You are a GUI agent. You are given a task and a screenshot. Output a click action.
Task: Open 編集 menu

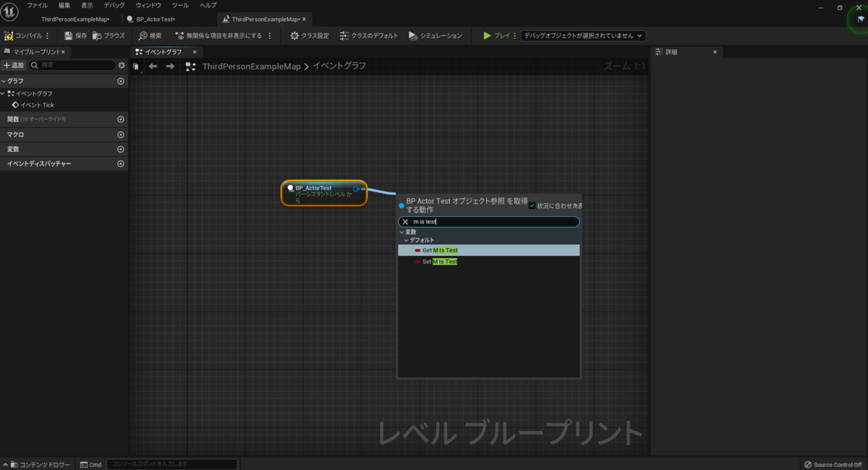click(64, 5)
